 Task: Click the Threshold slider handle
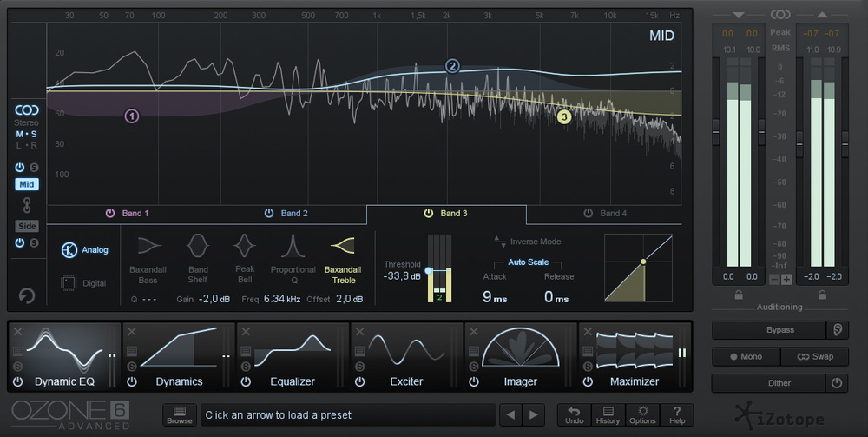[429, 270]
